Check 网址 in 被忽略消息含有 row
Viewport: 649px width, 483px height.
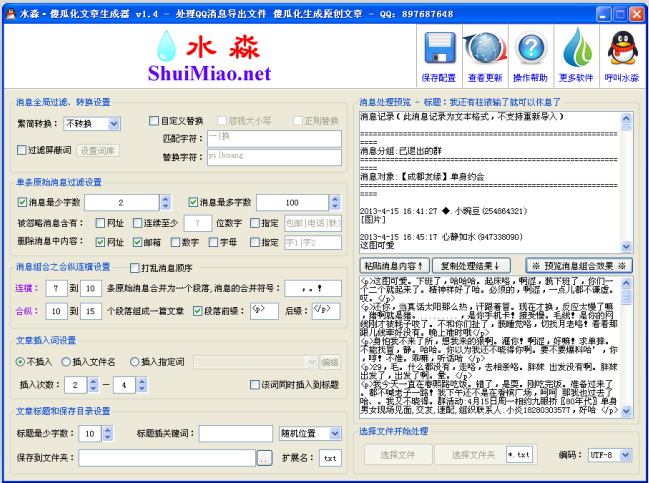click(x=100, y=223)
